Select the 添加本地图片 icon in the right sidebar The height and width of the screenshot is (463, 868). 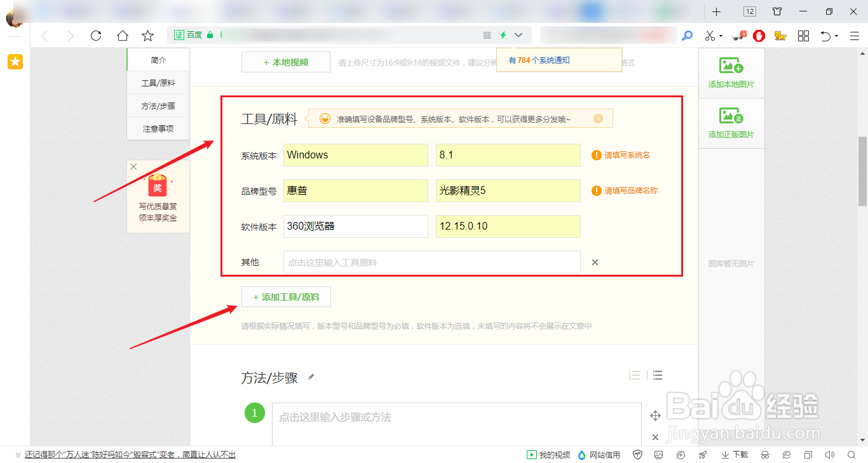(x=731, y=67)
